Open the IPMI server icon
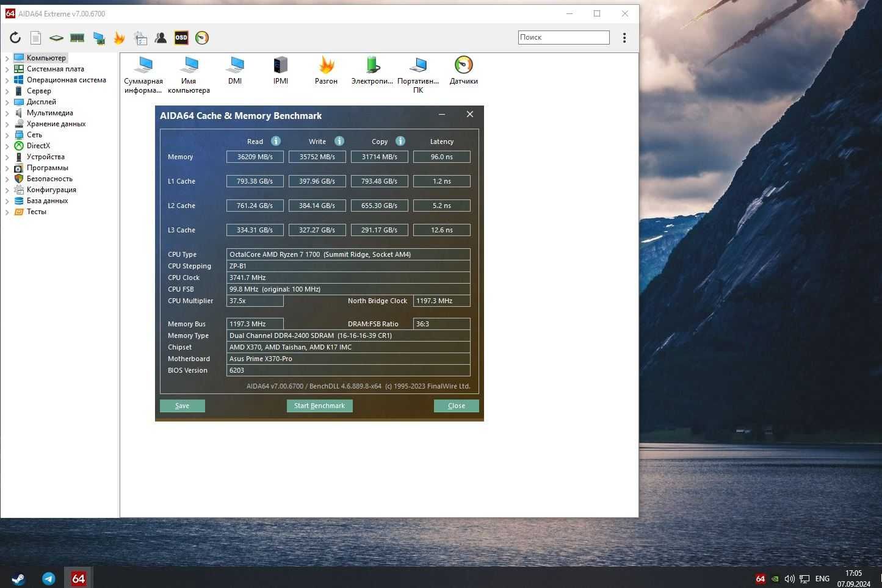The image size is (882, 588). 281,71
